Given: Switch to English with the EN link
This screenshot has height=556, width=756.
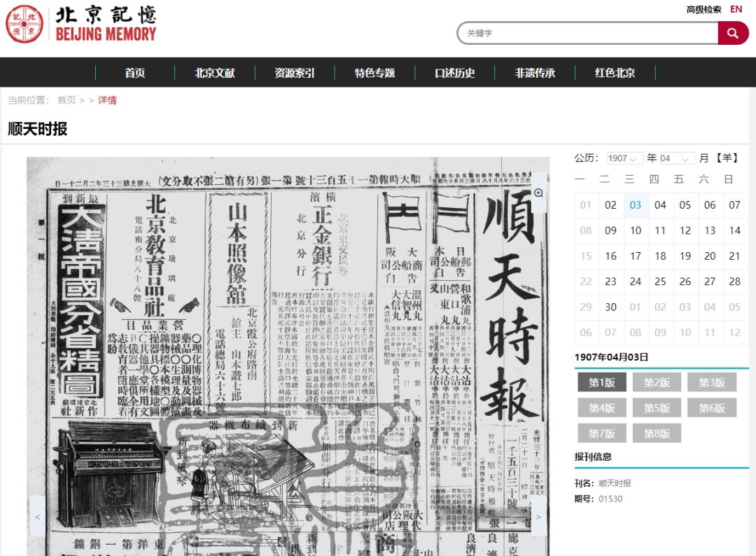Looking at the screenshot, I should tap(735, 9).
